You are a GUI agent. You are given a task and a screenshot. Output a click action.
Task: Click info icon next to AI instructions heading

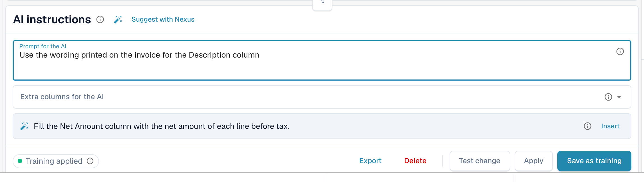(100, 19)
